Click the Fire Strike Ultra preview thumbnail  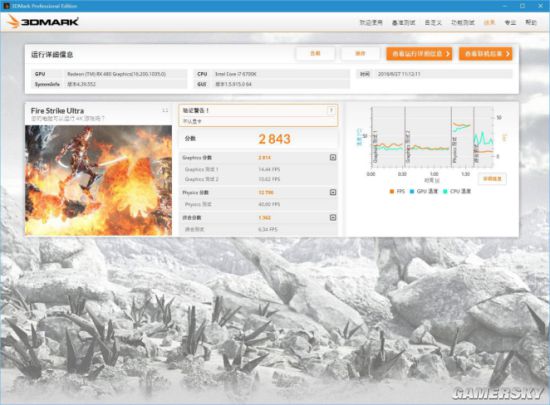click(99, 180)
